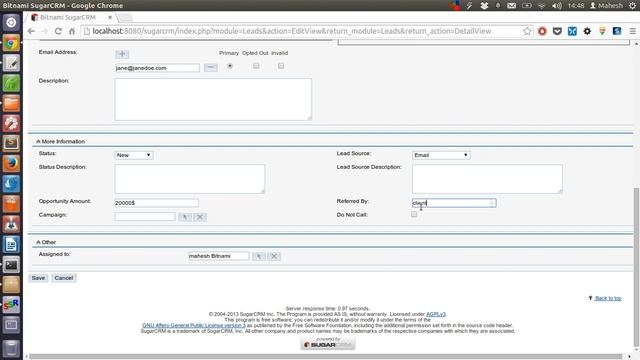Collapse the More Information panel
This screenshot has height=360, width=640.
point(38,141)
